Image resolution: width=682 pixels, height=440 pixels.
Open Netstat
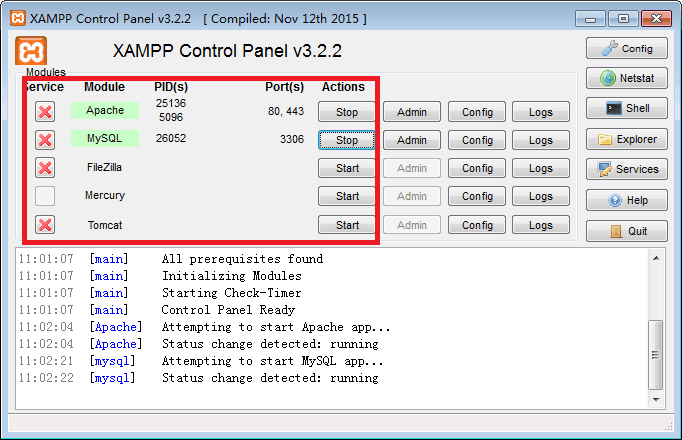click(x=626, y=78)
